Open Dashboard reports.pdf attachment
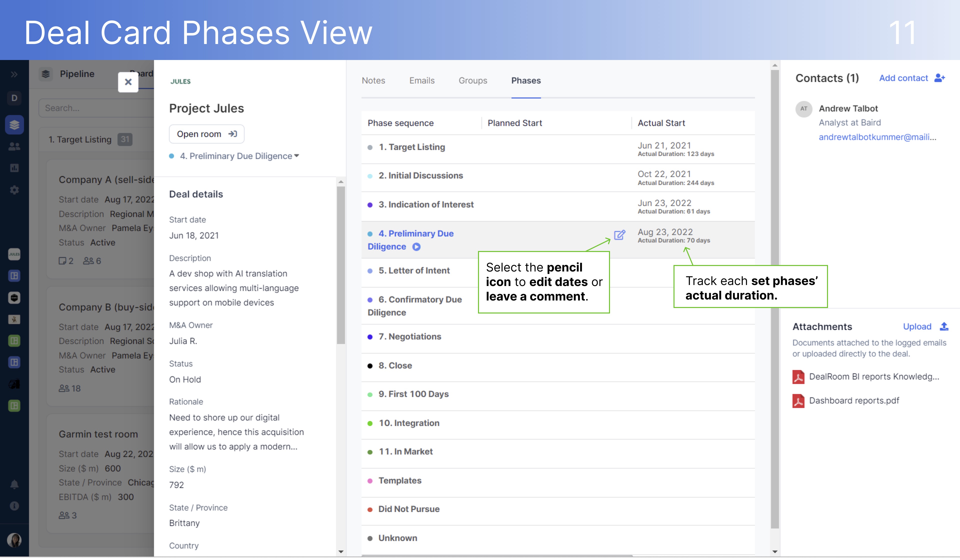 pyautogui.click(x=854, y=401)
